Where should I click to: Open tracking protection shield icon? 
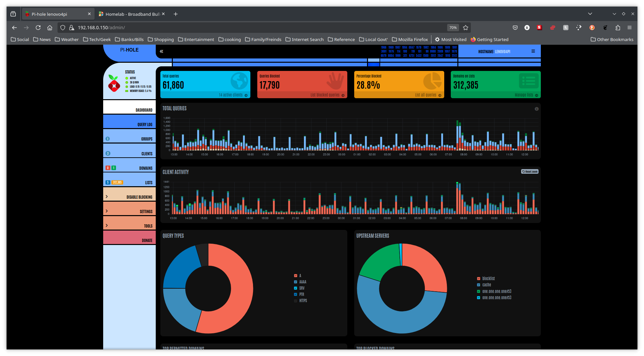click(x=63, y=28)
